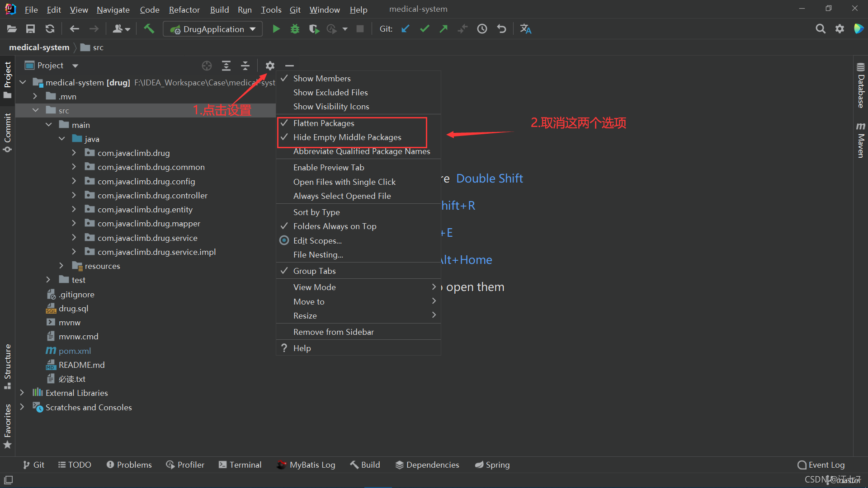Open the Database tool window

[x=861, y=85]
